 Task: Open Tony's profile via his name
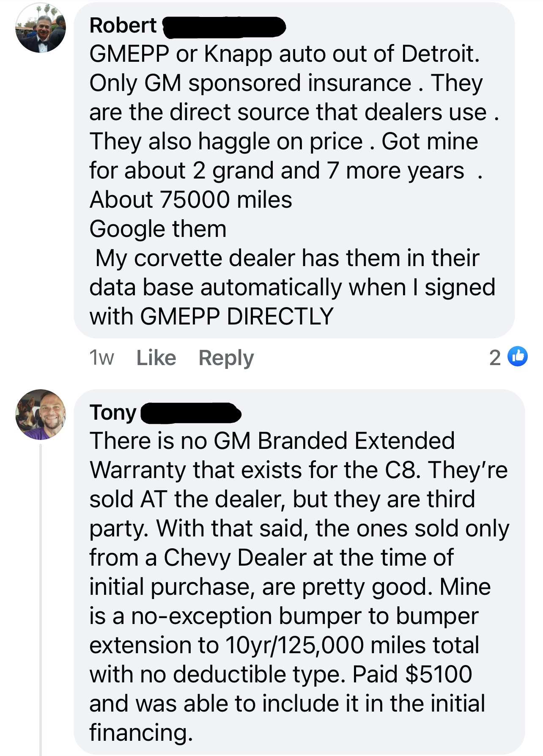[113, 413]
